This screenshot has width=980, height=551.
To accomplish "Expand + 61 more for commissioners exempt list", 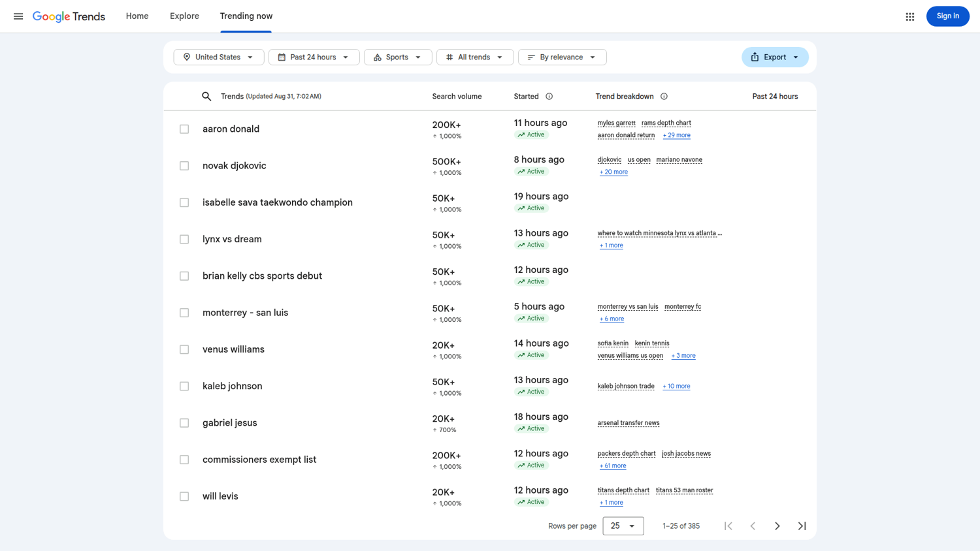I will (613, 466).
